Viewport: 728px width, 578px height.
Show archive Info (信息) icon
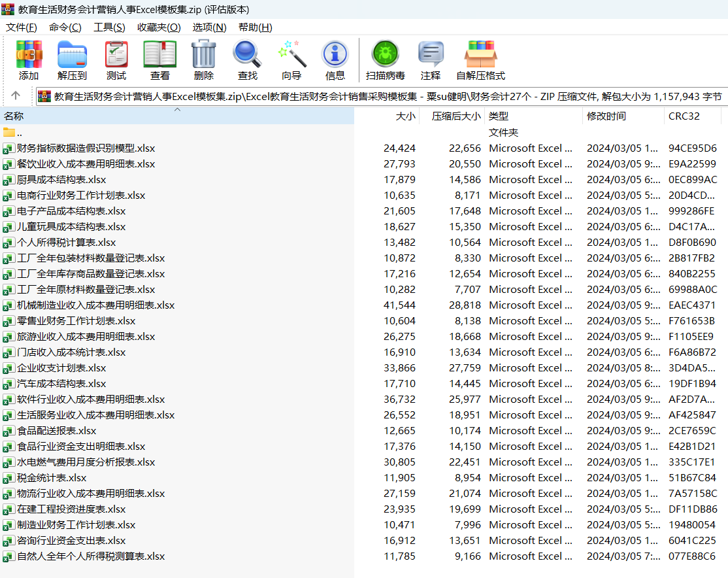point(335,59)
